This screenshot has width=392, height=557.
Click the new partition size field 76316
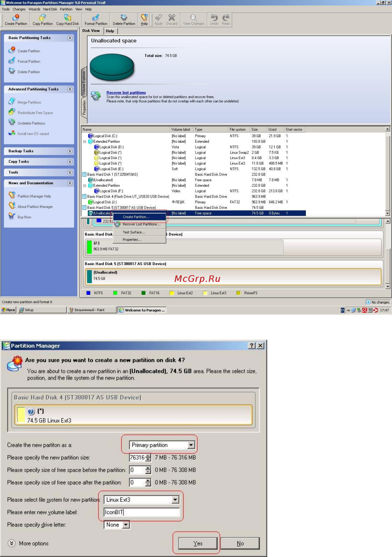pos(137,457)
